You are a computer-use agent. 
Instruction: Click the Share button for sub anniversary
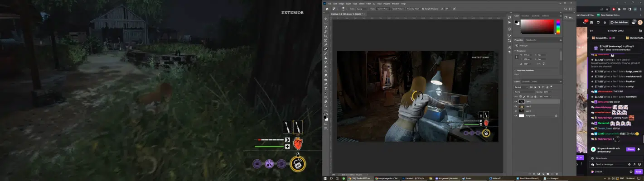tap(630, 149)
